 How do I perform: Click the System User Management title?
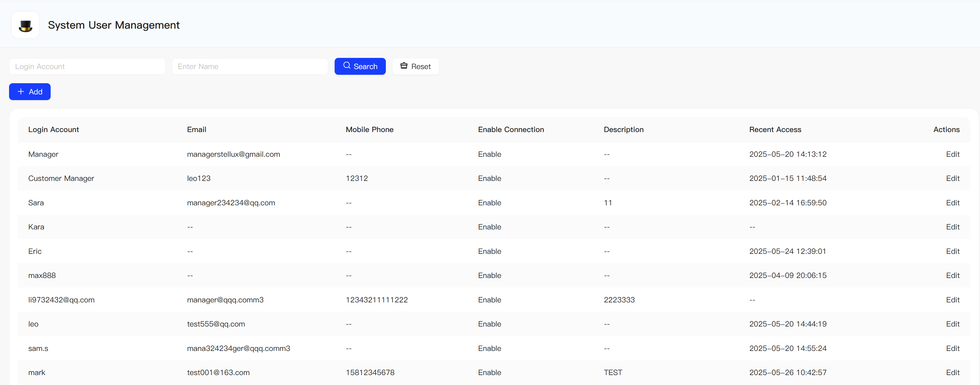pos(114,25)
